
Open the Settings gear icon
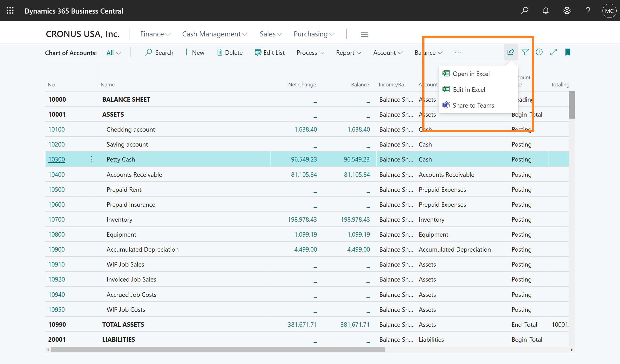point(567,11)
